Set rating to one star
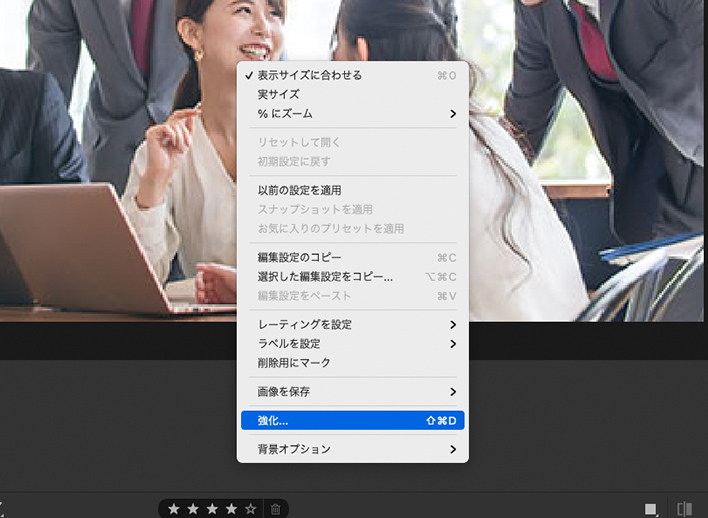Viewport: 708px width, 518px height. [173, 509]
